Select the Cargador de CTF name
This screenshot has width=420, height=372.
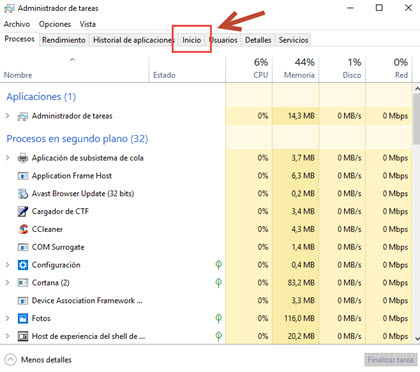click(x=60, y=211)
